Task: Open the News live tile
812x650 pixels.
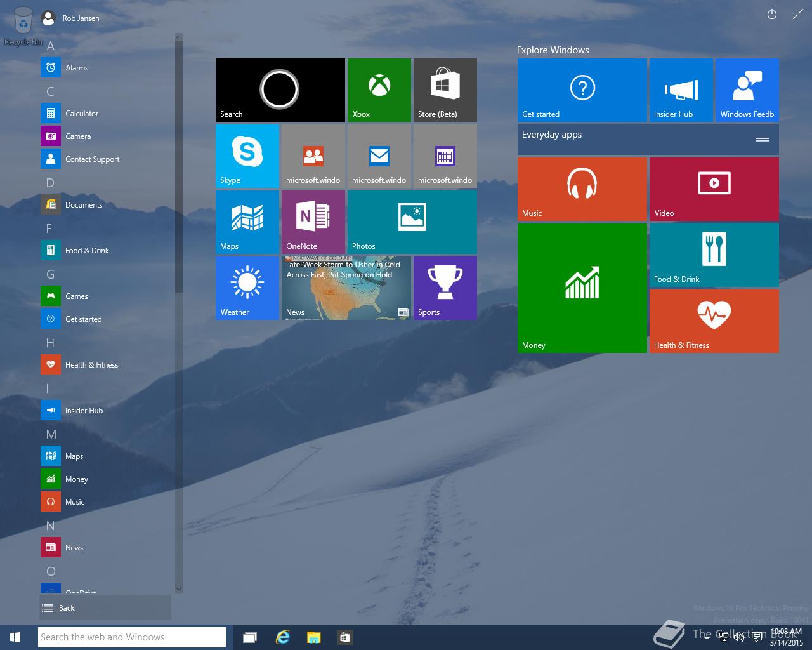Action: pyautogui.click(x=346, y=288)
